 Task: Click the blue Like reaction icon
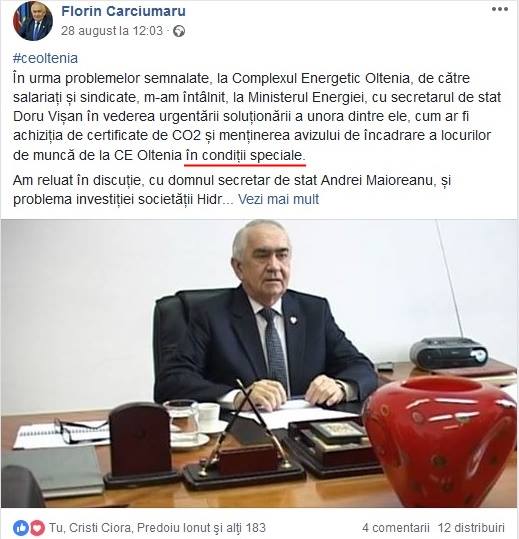pos(21,527)
